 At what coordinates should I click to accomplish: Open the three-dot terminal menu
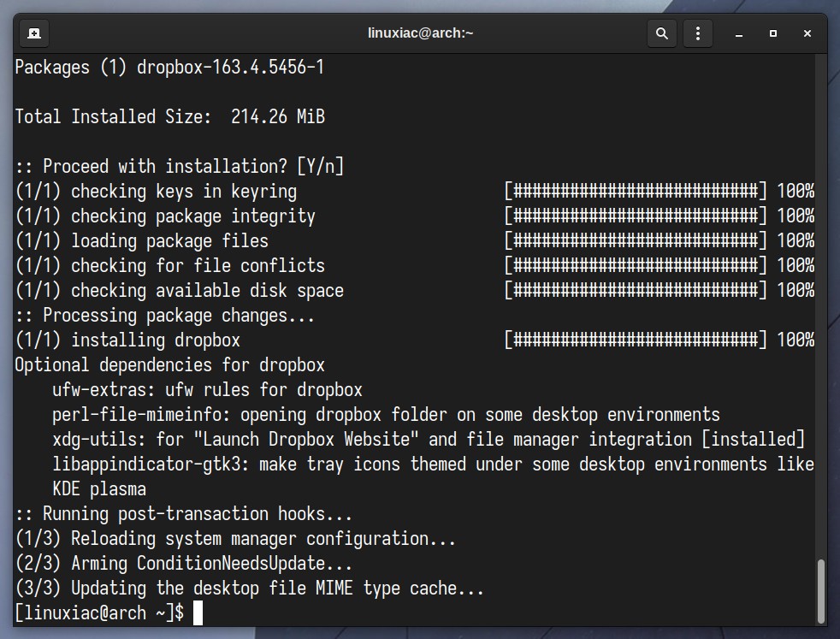coord(697,33)
